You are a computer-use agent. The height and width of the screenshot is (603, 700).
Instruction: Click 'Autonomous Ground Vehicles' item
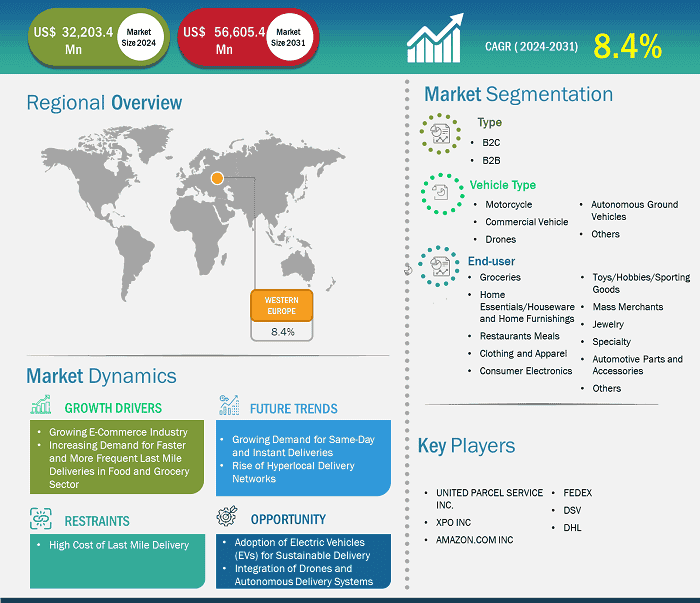pyautogui.click(x=634, y=211)
